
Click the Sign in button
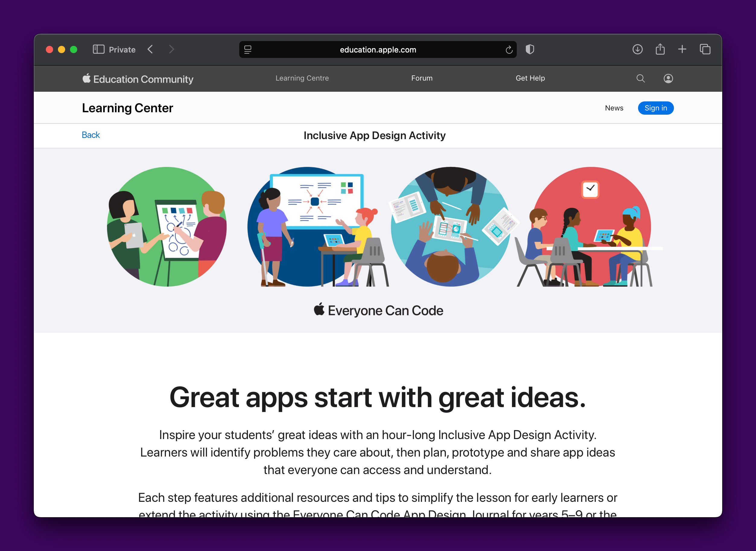pyautogui.click(x=656, y=108)
